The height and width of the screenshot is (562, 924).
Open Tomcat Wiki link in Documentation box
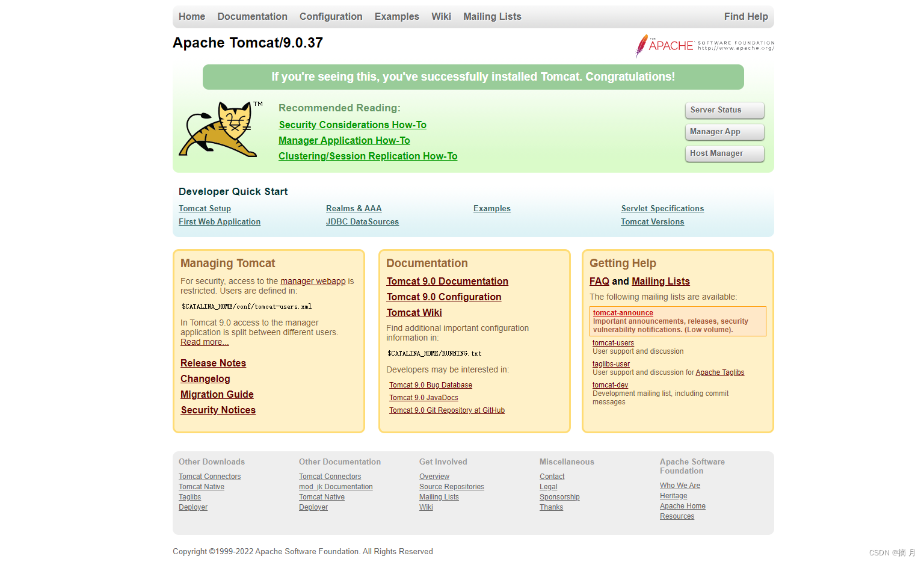[414, 312]
